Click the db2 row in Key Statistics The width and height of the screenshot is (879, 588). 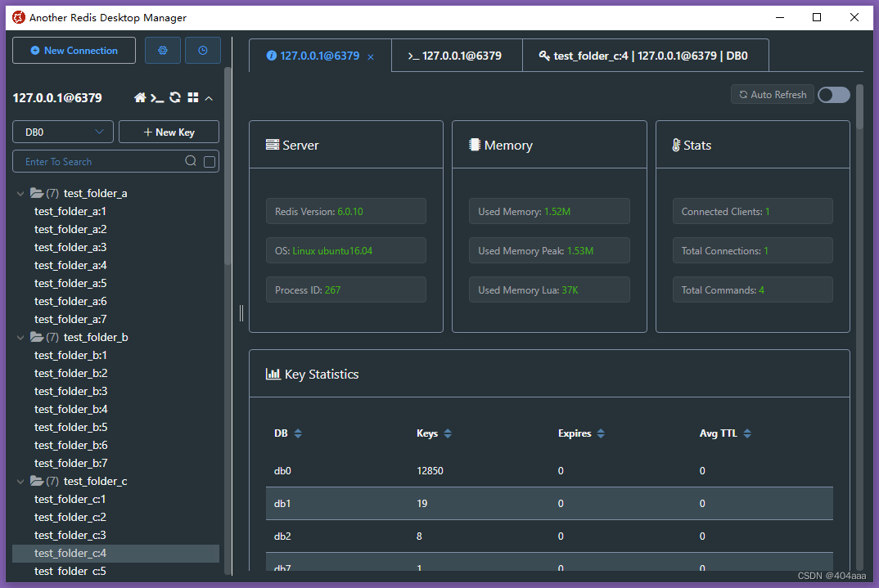(549, 536)
